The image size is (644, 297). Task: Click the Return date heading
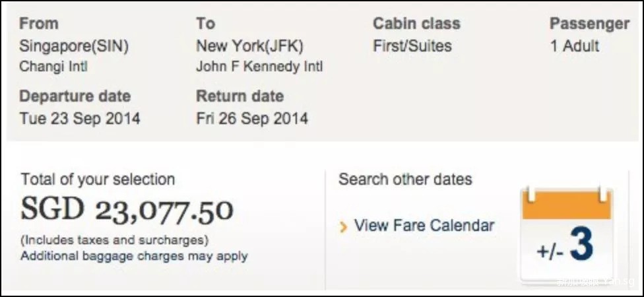click(240, 96)
